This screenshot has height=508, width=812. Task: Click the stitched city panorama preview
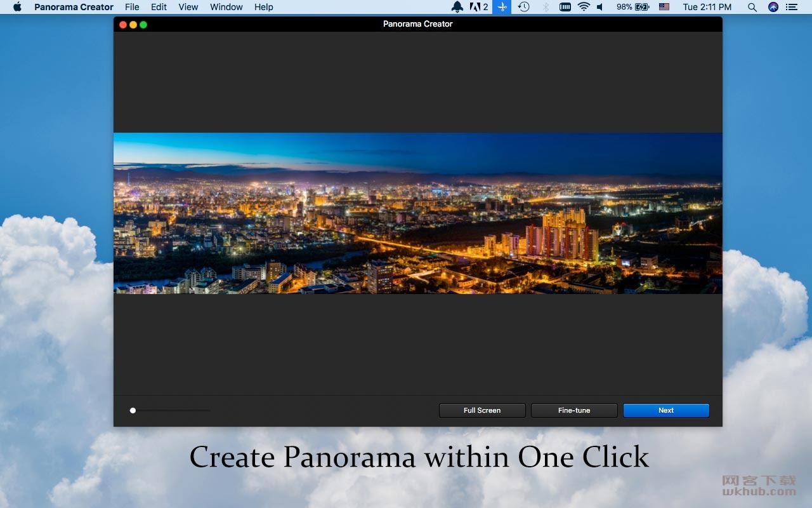click(x=417, y=213)
